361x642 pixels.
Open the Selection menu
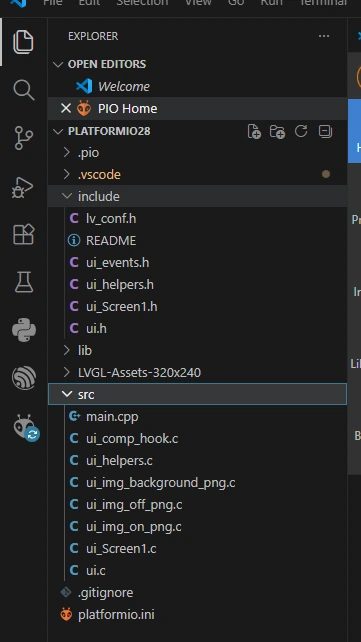[x=142, y=2]
